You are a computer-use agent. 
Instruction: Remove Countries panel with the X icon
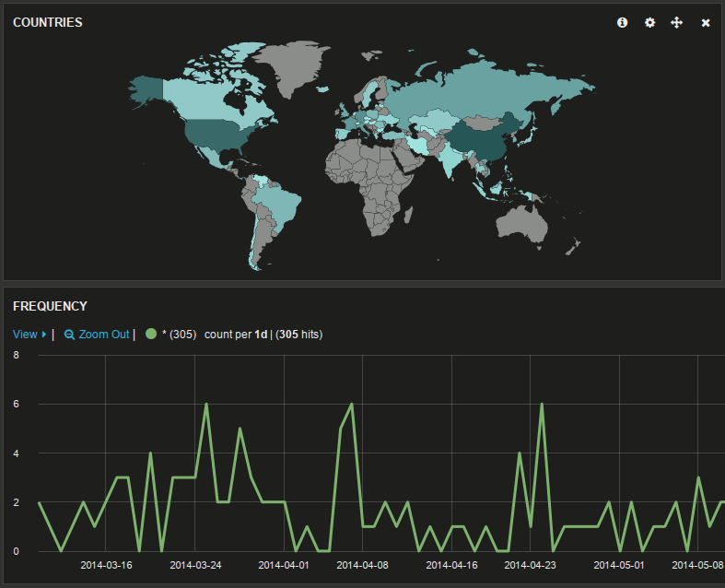pos(706,22)
